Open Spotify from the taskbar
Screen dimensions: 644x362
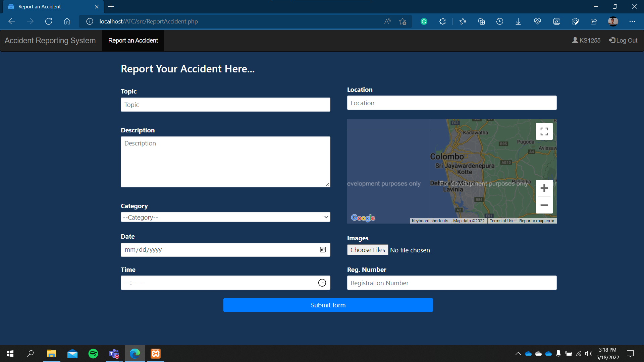coord(93,353)
